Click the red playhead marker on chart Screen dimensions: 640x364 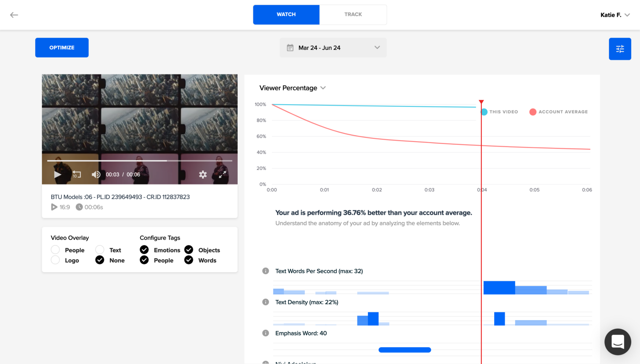481,102
